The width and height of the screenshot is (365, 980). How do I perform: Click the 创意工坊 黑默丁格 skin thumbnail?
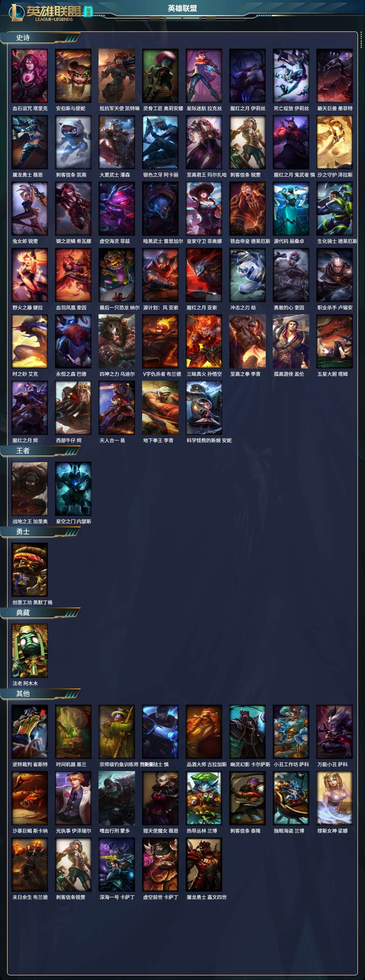tap(30, 570)
